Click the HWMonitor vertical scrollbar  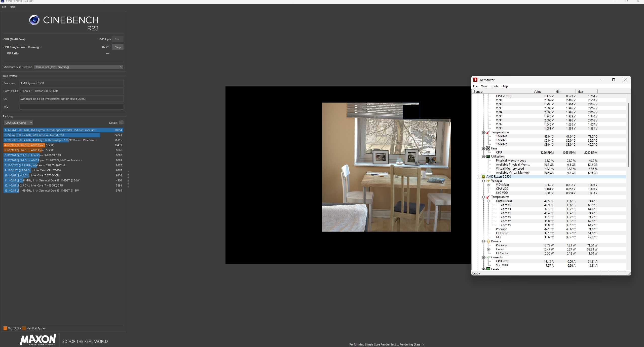(628, 135)
